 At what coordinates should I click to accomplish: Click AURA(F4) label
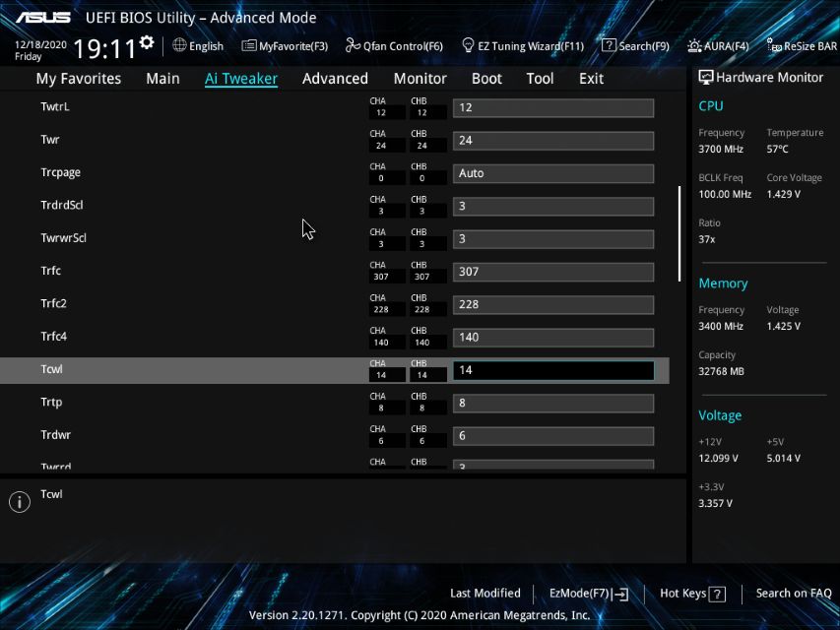pyautogui.click(x=726, y=46)
